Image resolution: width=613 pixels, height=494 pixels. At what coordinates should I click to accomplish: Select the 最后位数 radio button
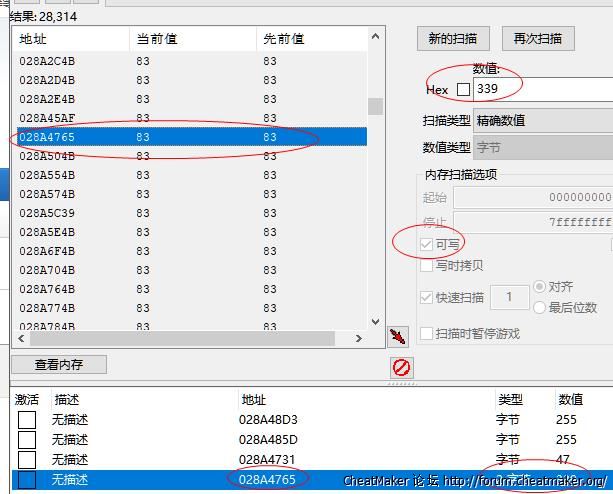pos(540,307)
